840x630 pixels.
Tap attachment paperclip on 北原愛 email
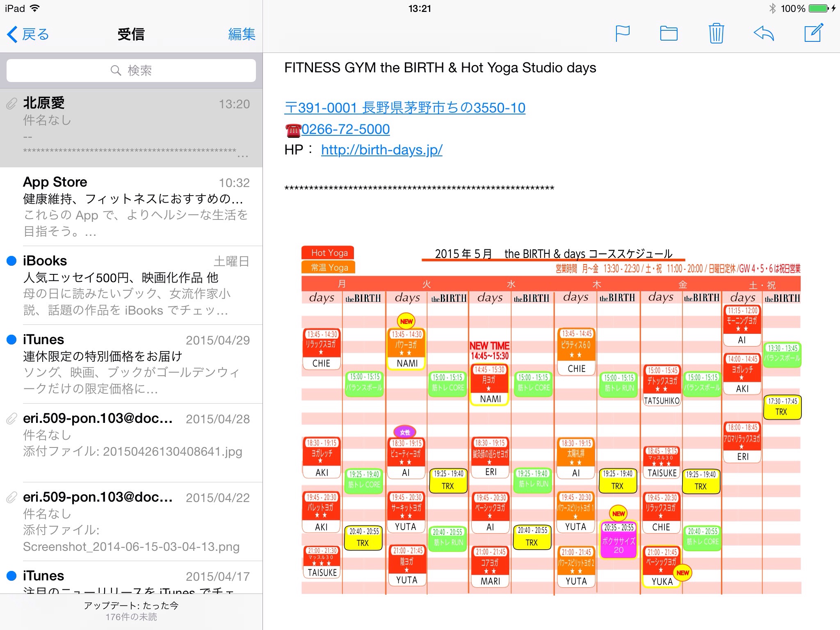tap(11, 104)
